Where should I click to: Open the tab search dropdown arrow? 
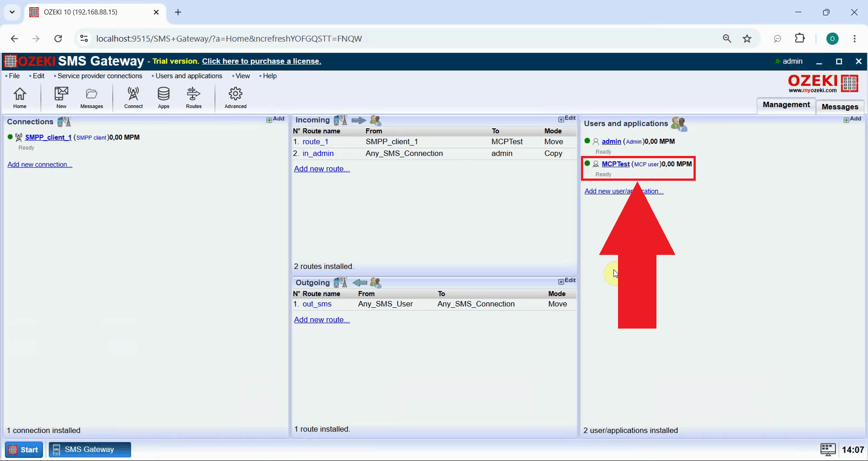12,12
